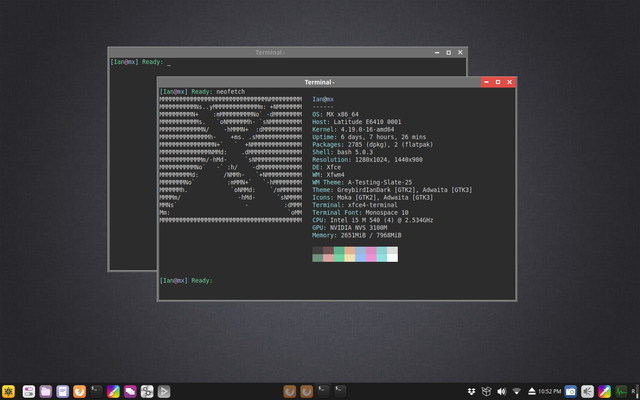
Task: Launch the purple file manager folder icon
Action: [46, 392]
